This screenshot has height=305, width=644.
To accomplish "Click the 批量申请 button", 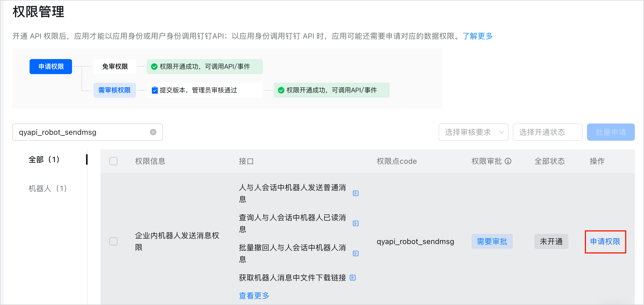I will click(611, 132).
